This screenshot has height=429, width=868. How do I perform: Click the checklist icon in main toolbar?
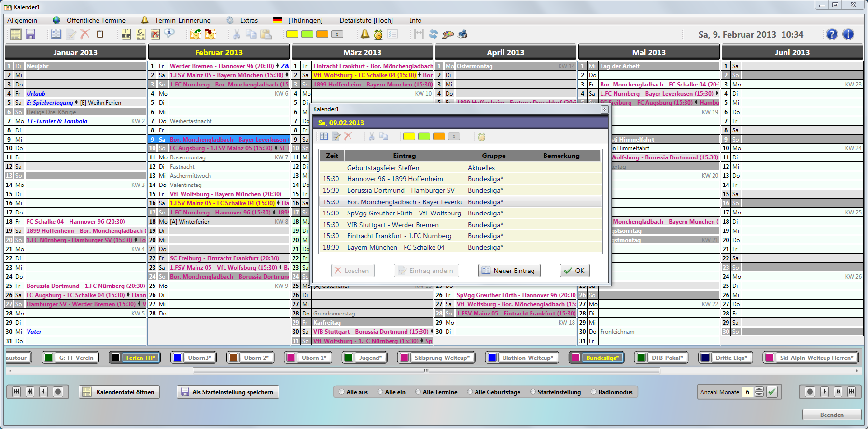(x=392, y=34)
